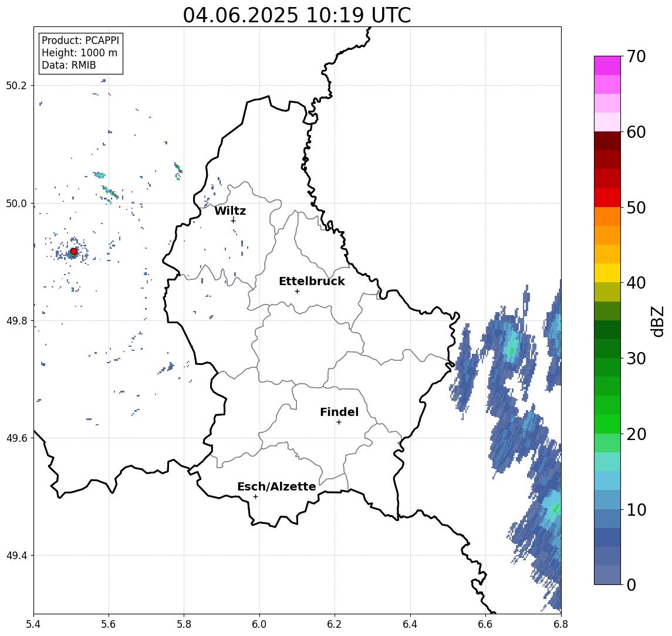
Task: Click the longitude tick label 5.4
Action: coord(33,624)
